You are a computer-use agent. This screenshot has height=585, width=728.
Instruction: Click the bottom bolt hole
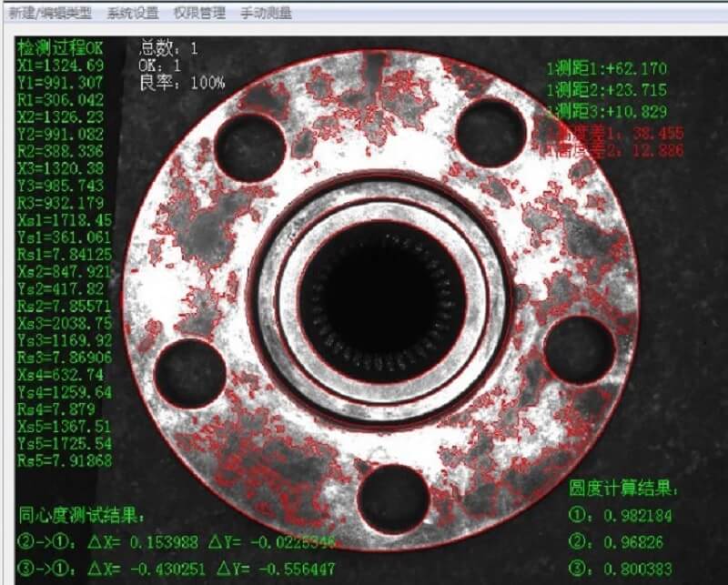click(x=393, y=499)
